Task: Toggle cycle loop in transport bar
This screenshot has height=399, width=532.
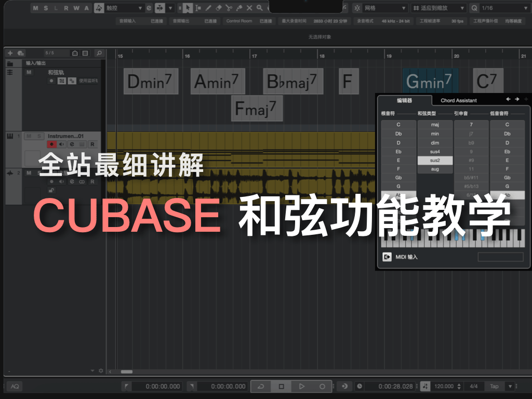Action: click(x=261, y=387)
